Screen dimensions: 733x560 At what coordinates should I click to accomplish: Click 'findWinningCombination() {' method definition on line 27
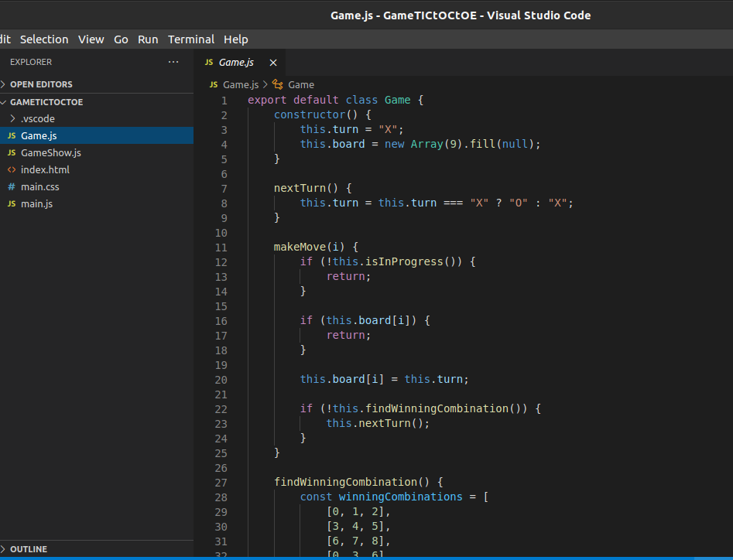pos(358,482)
